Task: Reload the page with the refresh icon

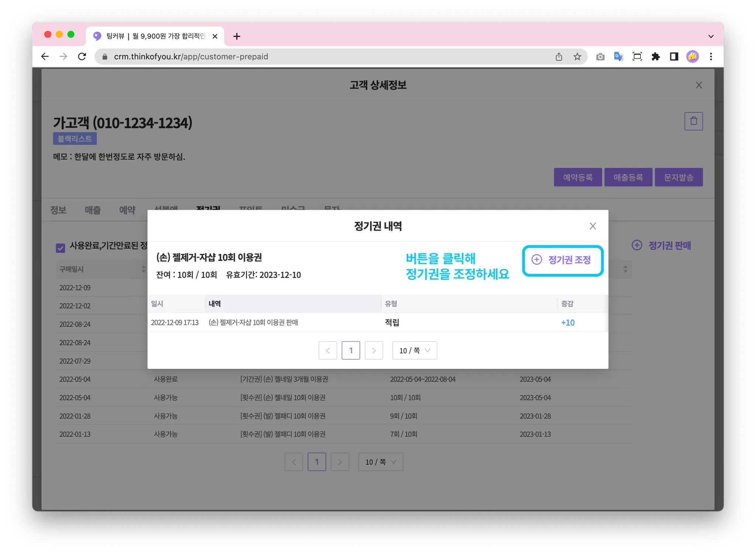Action: (x=82, y=56)
